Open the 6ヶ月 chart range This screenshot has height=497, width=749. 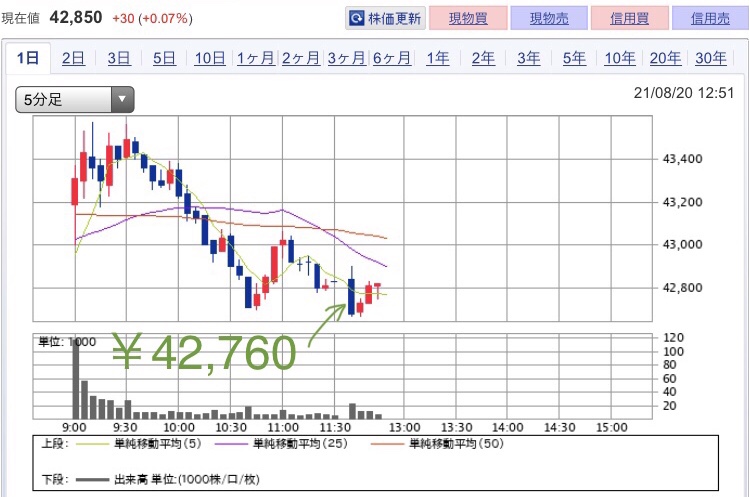click(392, 58)
